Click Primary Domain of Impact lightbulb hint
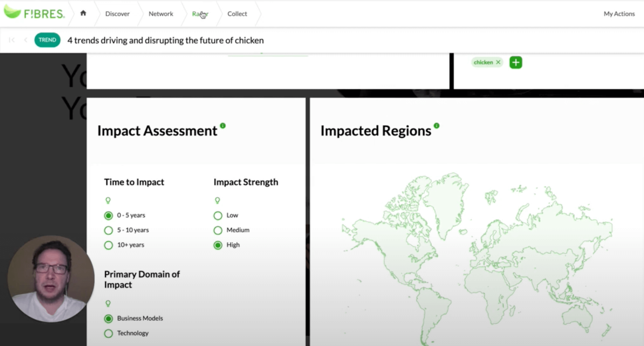This screenshot has height=346, width=644. click(x=108, y=303)
